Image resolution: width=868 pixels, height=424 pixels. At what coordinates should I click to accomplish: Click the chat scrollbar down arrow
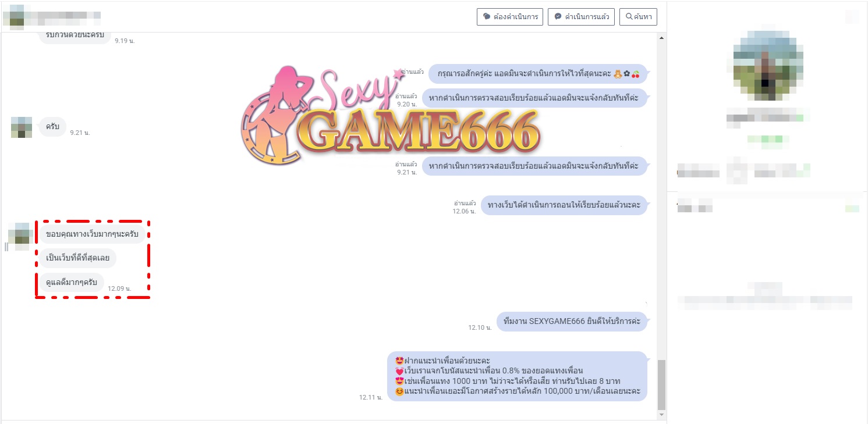pos(661,415)
